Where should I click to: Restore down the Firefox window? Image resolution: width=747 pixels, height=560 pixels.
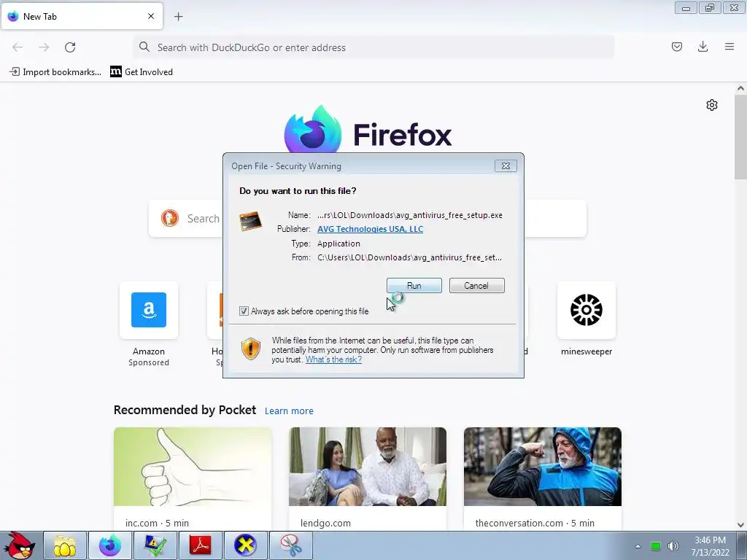point(710,8)
